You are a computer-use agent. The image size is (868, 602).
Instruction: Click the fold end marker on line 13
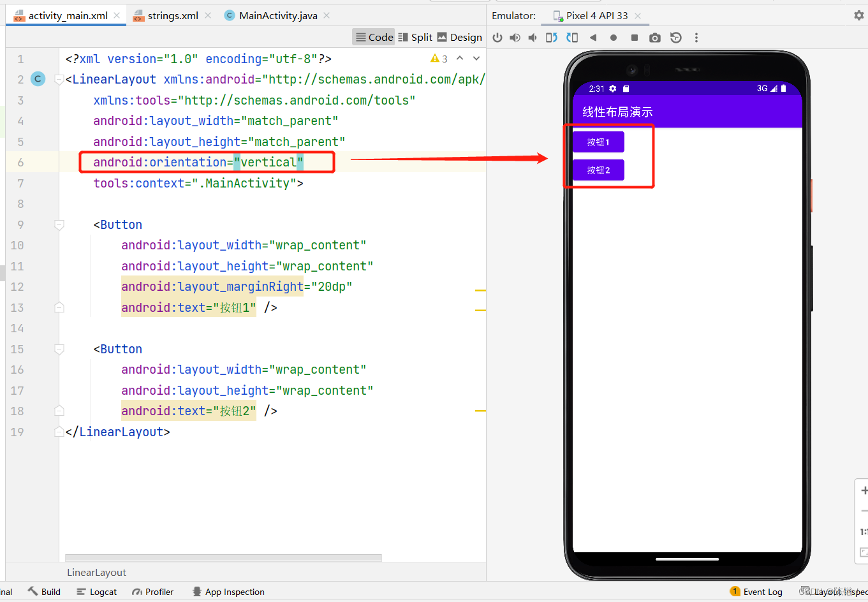(59, 307)
